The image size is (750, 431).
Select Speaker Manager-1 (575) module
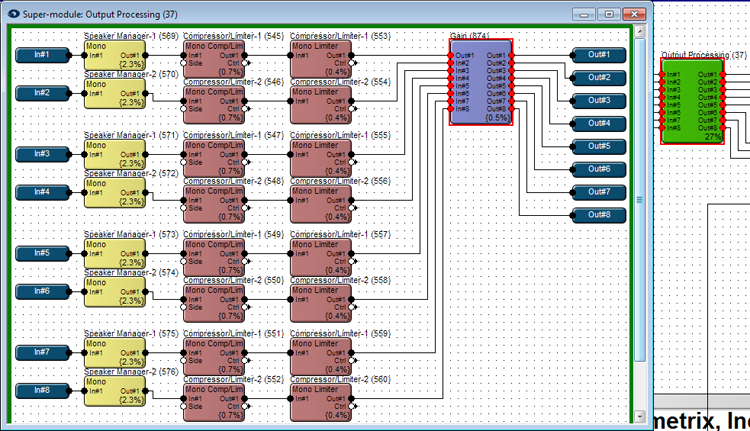pyautogui.click(x=115, y=353)
